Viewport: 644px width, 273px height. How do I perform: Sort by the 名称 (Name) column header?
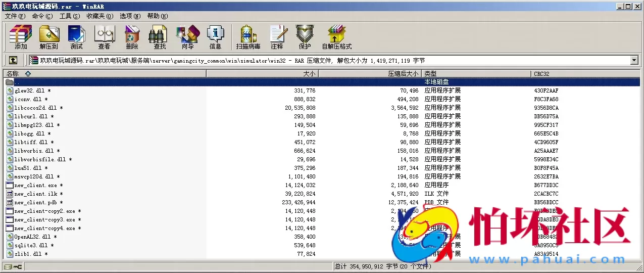click(105, 73)
